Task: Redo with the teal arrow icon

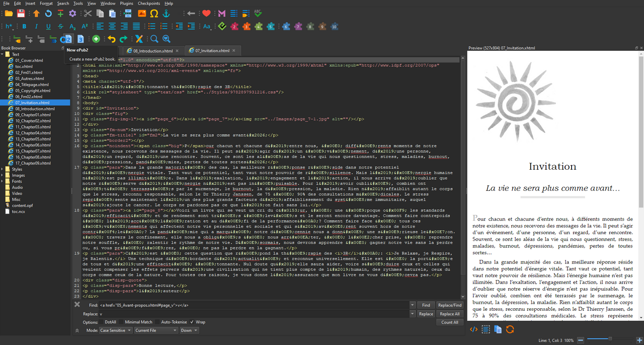Action: (124, 39)
